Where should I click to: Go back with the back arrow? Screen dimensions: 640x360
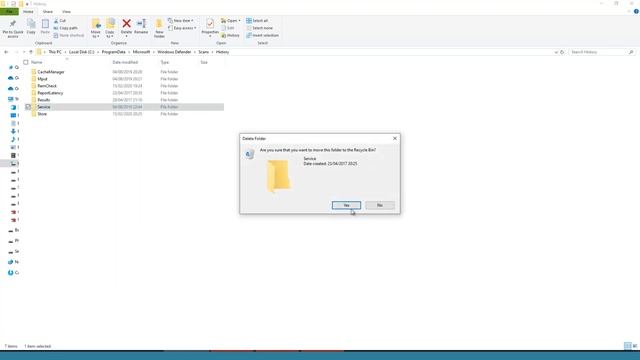point(6,52)
